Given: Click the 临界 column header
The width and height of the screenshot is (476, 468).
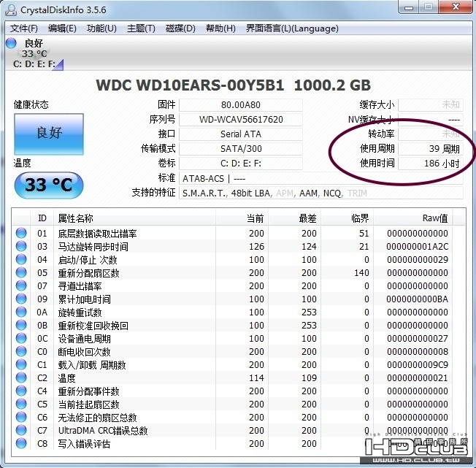Looking at the screenshot, I should (347, 218).
